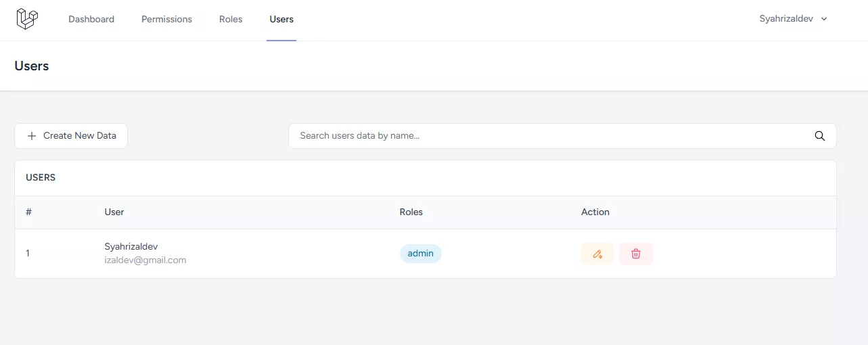868x345 pixels.
Task: Click the email izaldev@gmail.com
Action: [x=145, y=260]
